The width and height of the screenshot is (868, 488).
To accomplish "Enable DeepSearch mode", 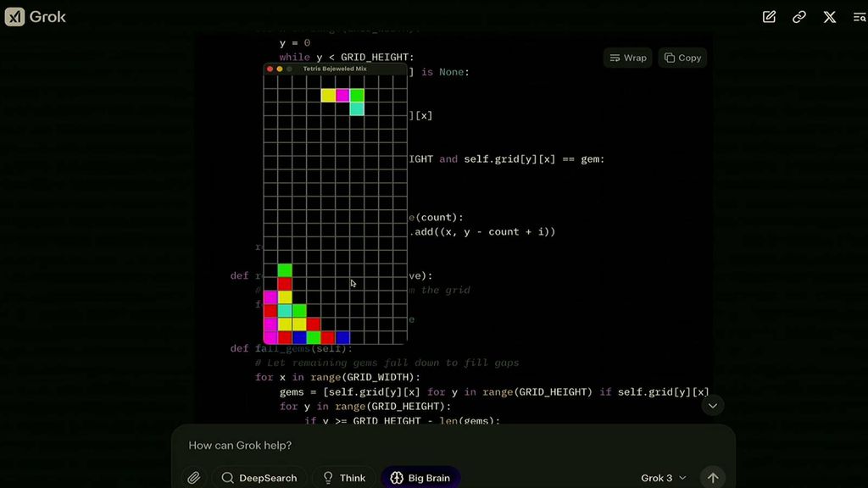I will [259, 477].
